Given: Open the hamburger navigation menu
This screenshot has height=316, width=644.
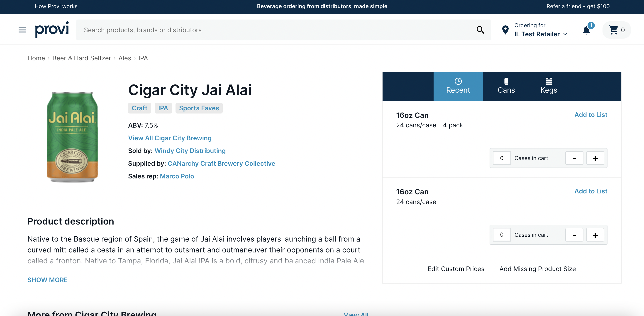Looking at the screenshot, I should click(x=22, y=30).
